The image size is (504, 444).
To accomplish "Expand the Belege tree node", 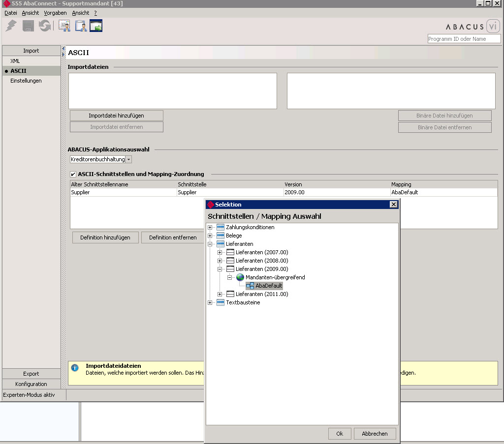I will click(x=210, y=236).
